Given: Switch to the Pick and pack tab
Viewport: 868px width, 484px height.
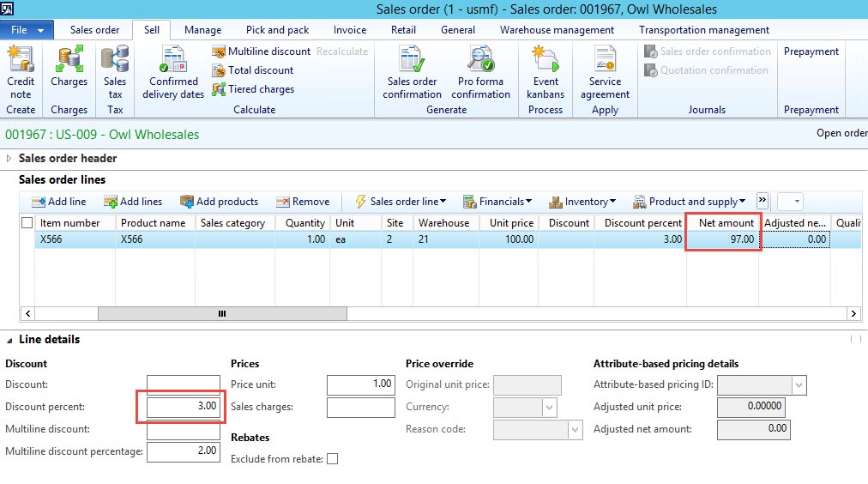Looking at the screenshot, I should pyautogui.click(x=279, y=30).
